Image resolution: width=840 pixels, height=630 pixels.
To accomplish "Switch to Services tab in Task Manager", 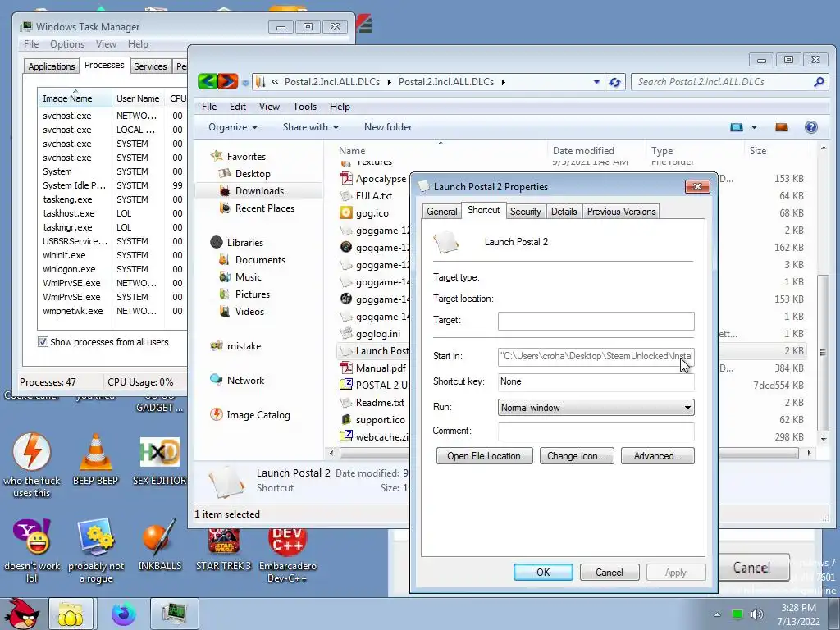I will (150, 66).
